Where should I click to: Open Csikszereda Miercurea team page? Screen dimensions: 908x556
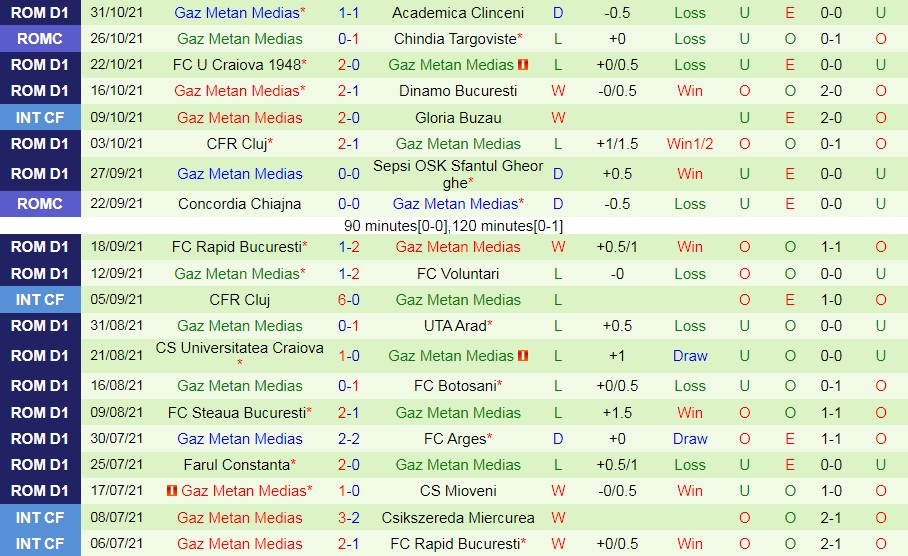(x=458, y=518)
